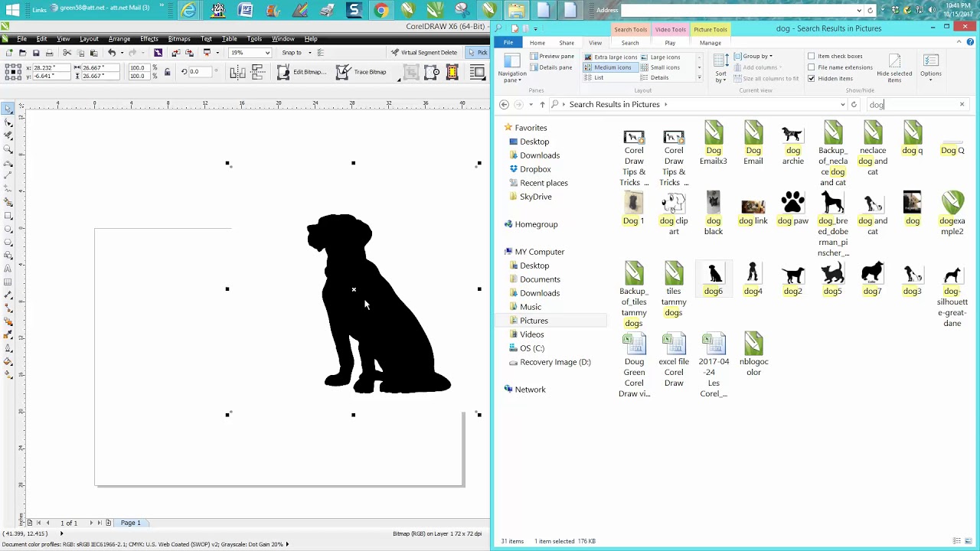Click the Save icon in CorelDRAW toolbar

(x=36, y=53)
